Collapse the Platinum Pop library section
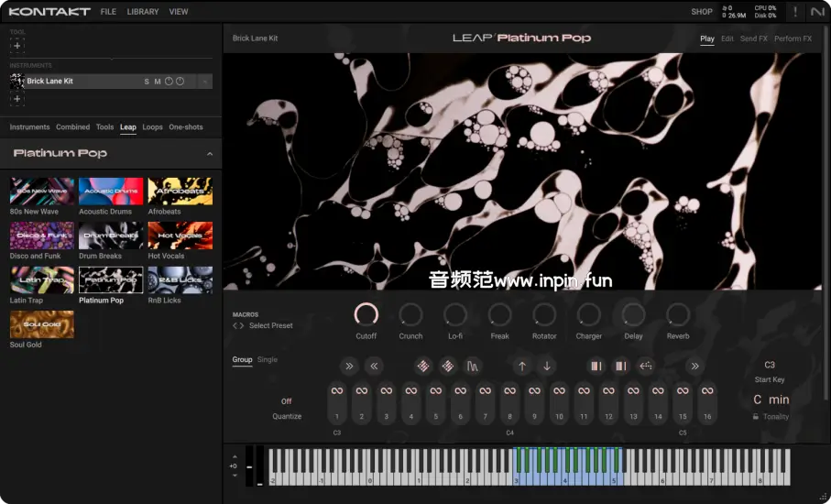Viewport: 831px width, 504px height. 210,154
